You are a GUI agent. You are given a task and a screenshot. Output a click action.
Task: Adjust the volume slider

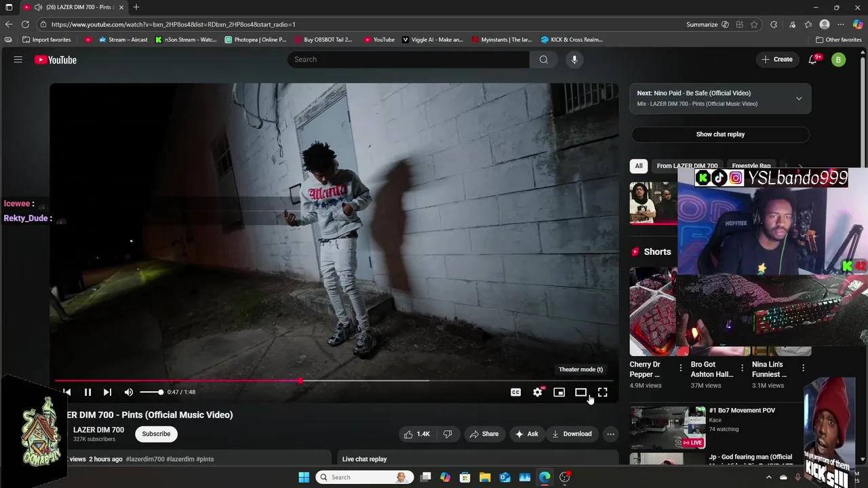(151, 392)
